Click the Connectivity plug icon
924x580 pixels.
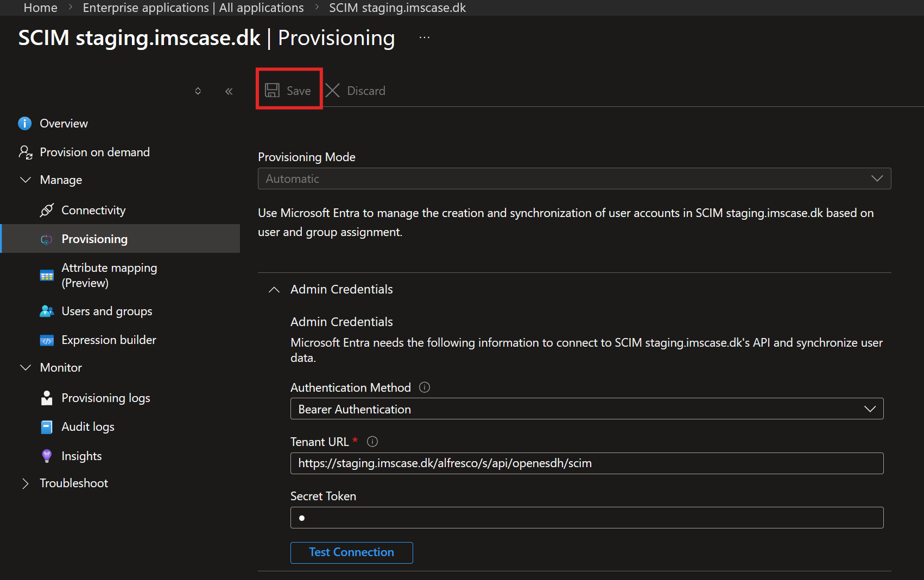coord(47,210)
